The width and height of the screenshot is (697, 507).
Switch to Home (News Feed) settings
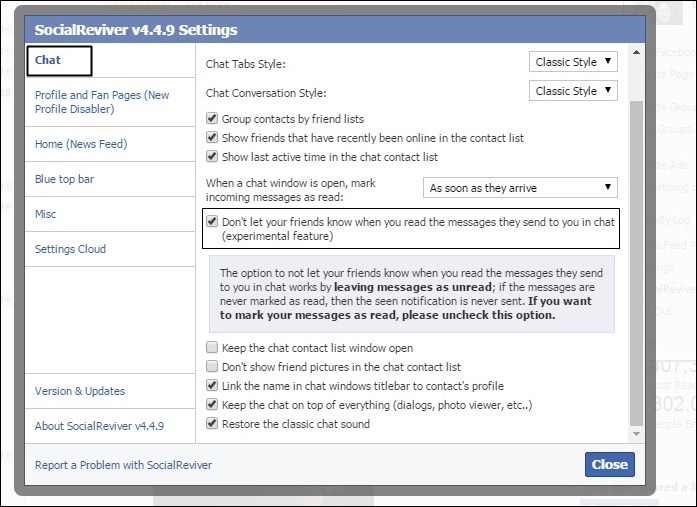point(110,144)
